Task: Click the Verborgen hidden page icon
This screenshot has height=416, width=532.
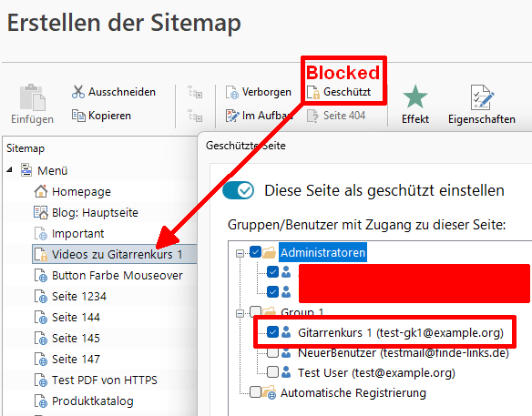Action: click(232, 92)
